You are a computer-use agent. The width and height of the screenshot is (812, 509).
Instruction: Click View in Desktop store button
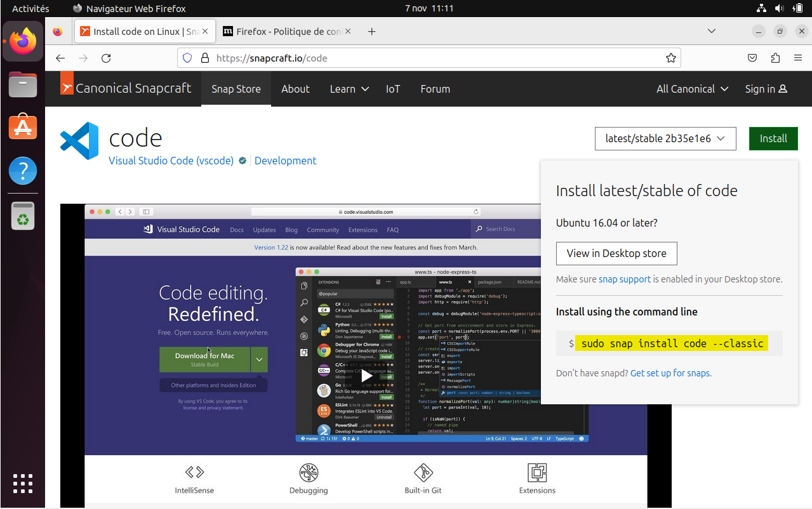click(616, 253)
